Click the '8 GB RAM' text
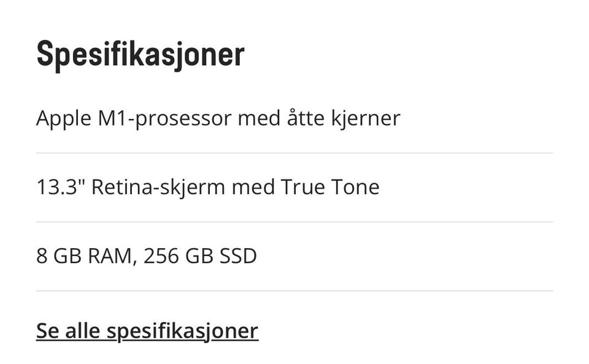Screen dimensions: 589x364 point(84,256)
